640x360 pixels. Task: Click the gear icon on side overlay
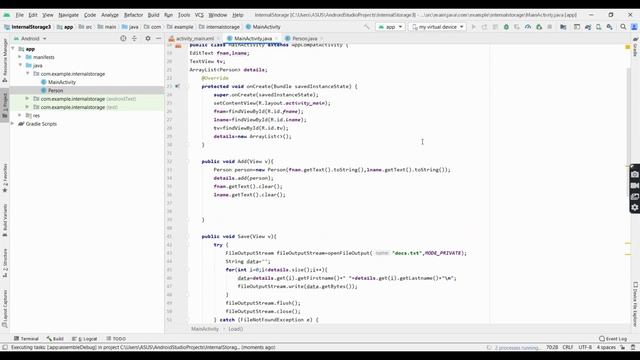[x=635, y=207]
